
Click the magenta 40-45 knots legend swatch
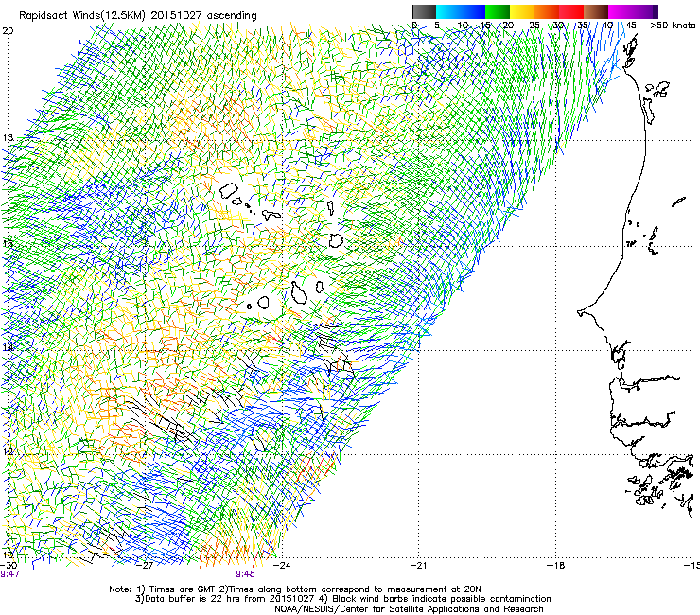621,11
